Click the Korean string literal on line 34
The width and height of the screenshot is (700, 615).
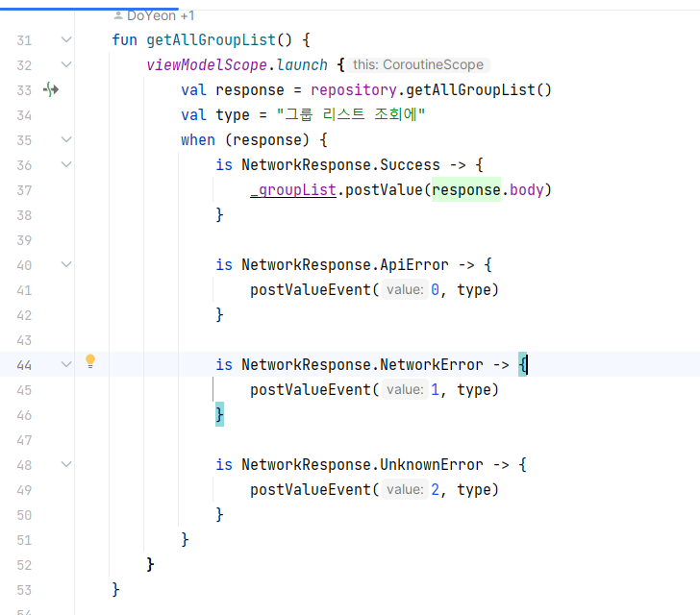pos(350,114)
